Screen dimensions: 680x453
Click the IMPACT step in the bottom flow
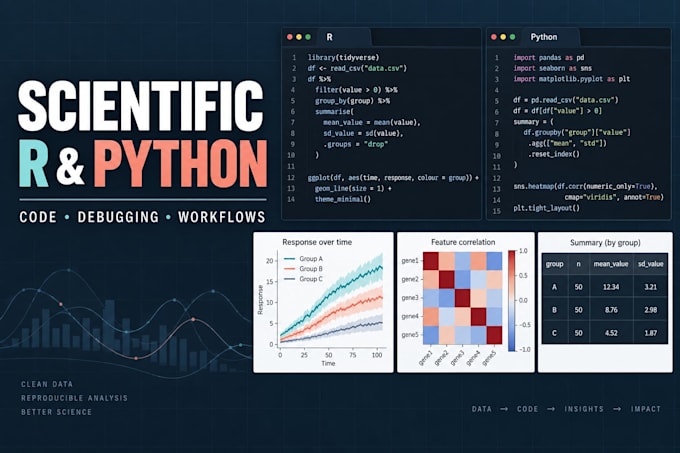646,409
